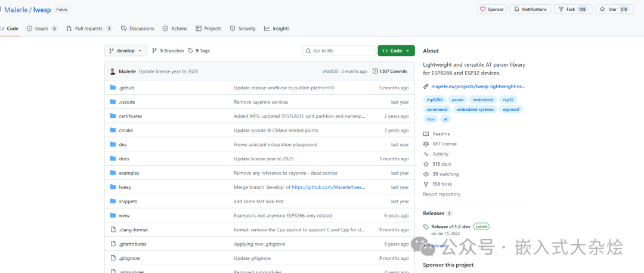644x273 pixels.
Task: Click the Notifications bell button
Action: (531, 9)
